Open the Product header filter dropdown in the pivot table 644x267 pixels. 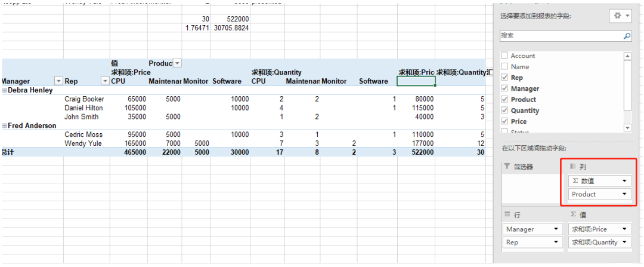click(x=178, y=63)
